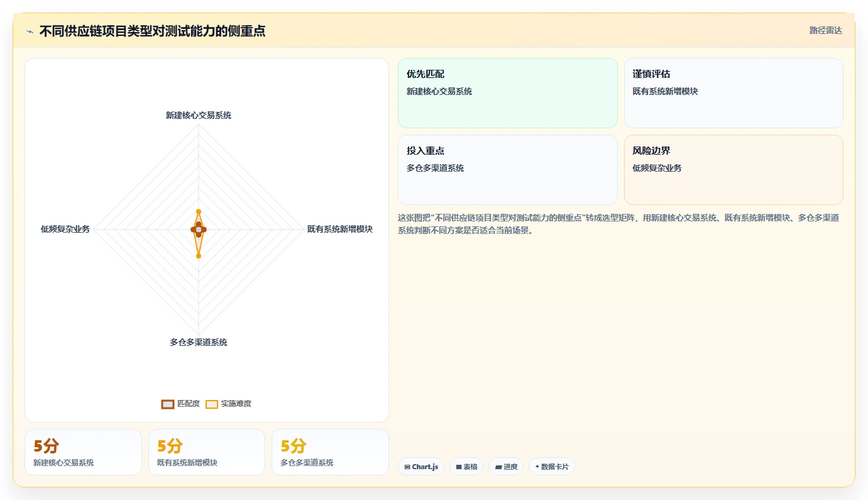Click the 实施难度 legend color box
Screen dimensions: 868x500
click(x=212, y=404)
